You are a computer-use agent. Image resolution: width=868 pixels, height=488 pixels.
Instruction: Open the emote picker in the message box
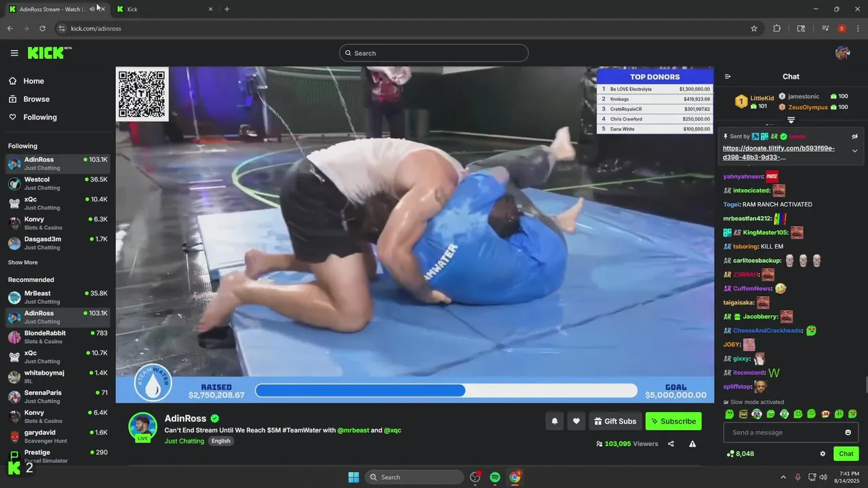click(848, 432)
